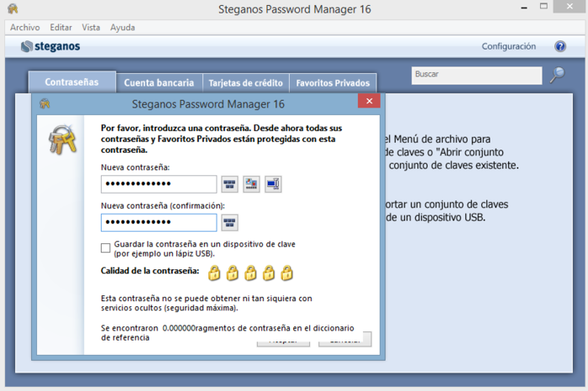588x391 pixels.
Task: Click the first password quality padlock
Action: [214, 273]
